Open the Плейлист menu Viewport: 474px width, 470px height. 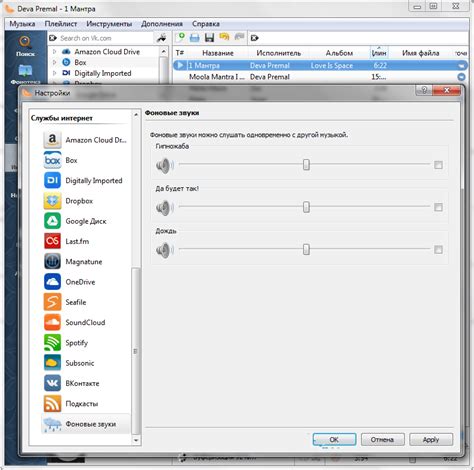pos(61,24)
